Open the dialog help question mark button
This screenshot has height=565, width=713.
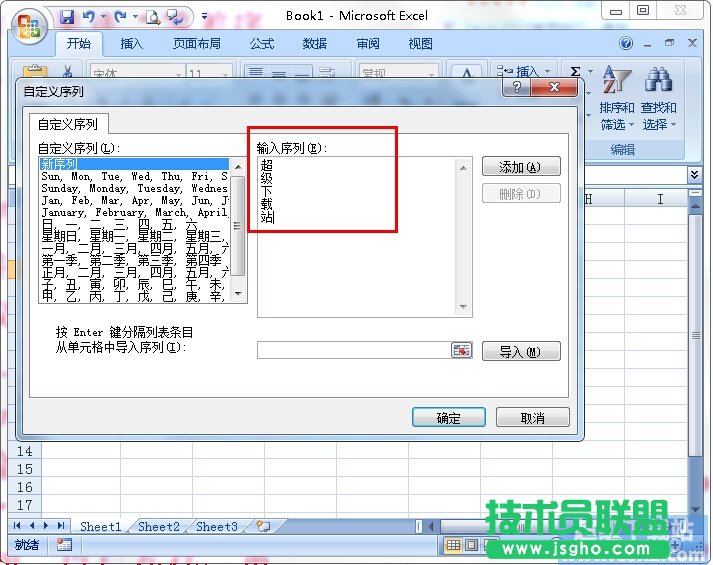tap(517, 88)
